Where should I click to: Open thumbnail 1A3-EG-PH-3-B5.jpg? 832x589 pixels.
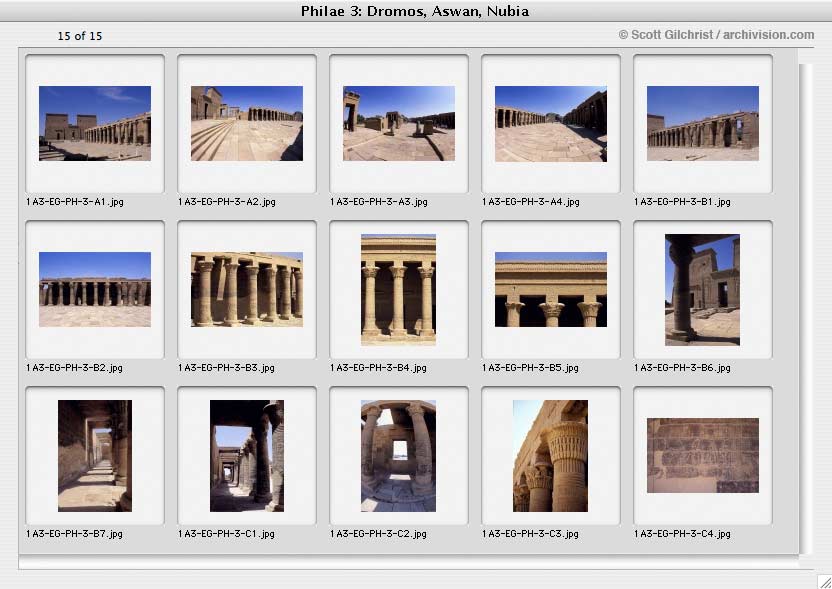551,289
